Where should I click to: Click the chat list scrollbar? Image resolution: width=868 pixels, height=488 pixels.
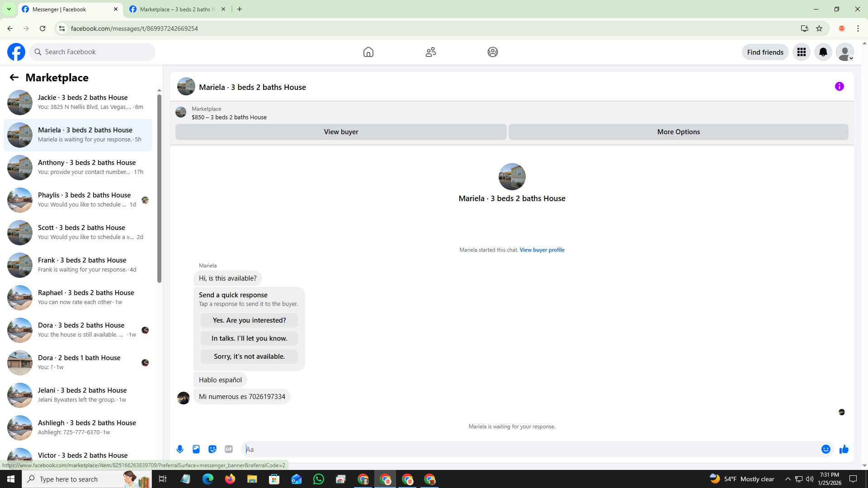coord(159,188)
